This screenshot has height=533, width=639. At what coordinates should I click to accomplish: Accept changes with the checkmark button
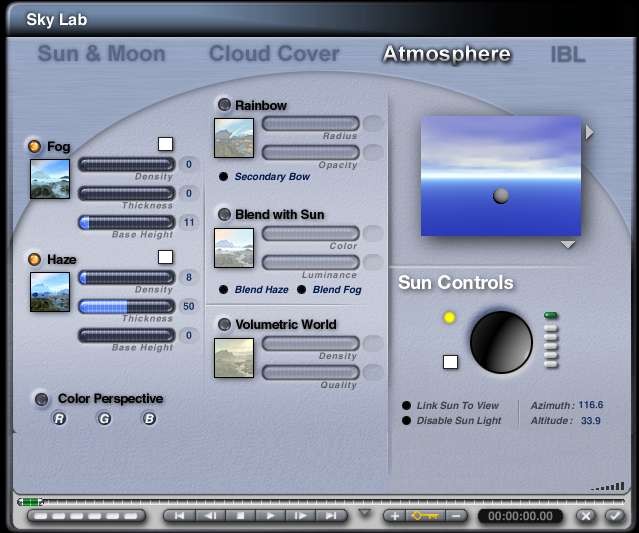tap(614, 516)
